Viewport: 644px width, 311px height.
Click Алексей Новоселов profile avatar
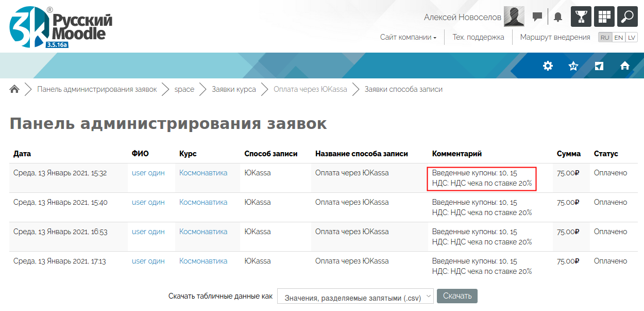pos(514,17)
